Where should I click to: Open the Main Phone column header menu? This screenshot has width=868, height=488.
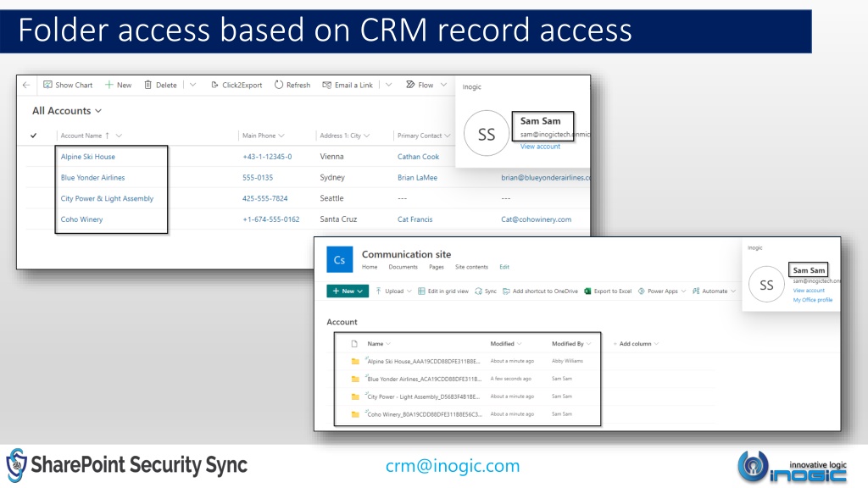point(264,136)
